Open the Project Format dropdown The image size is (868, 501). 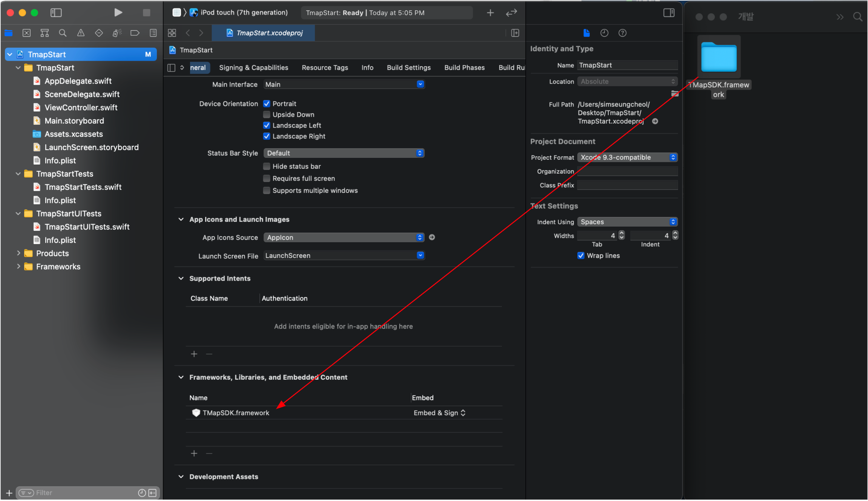[x=627, y=157]
